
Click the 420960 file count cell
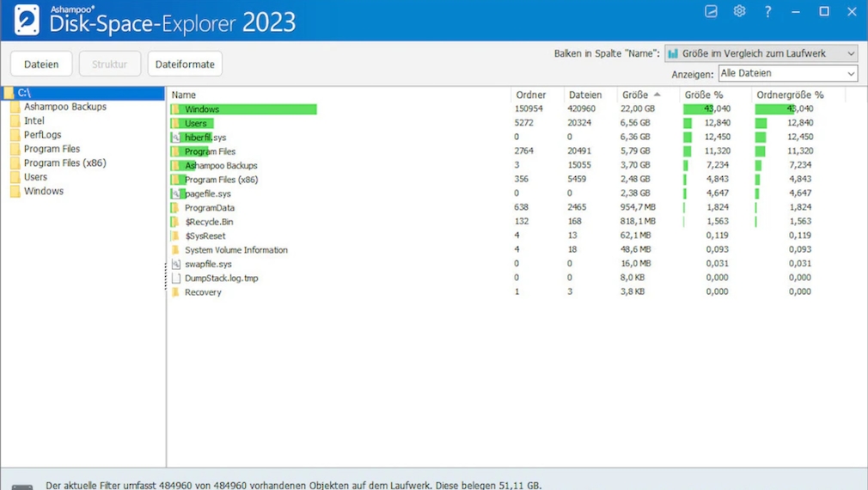[581, 109]
